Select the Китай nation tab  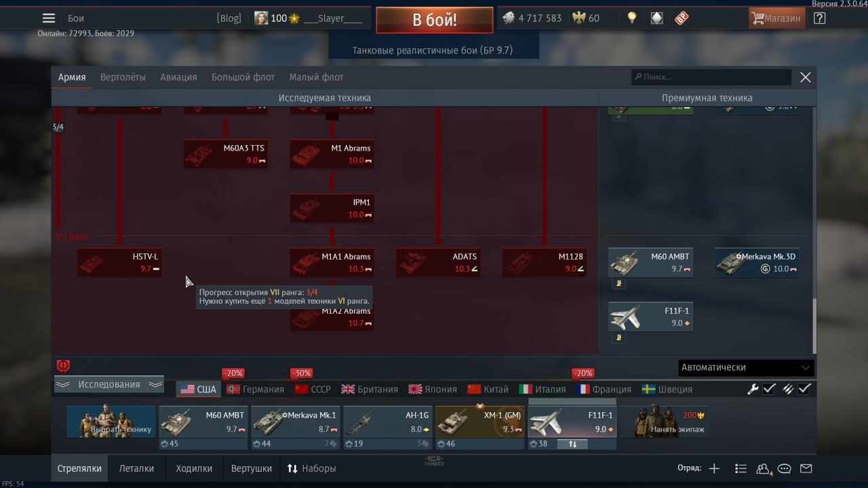click(488, 389)
